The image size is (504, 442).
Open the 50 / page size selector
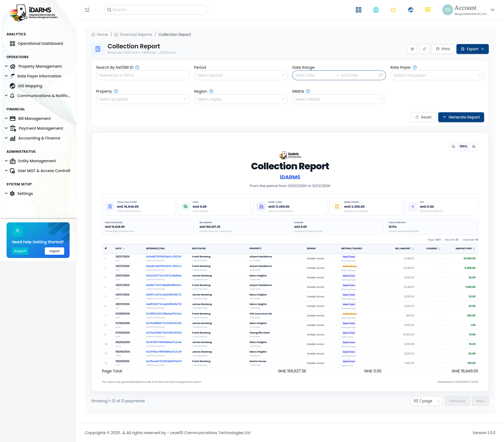tap(426, 401)
